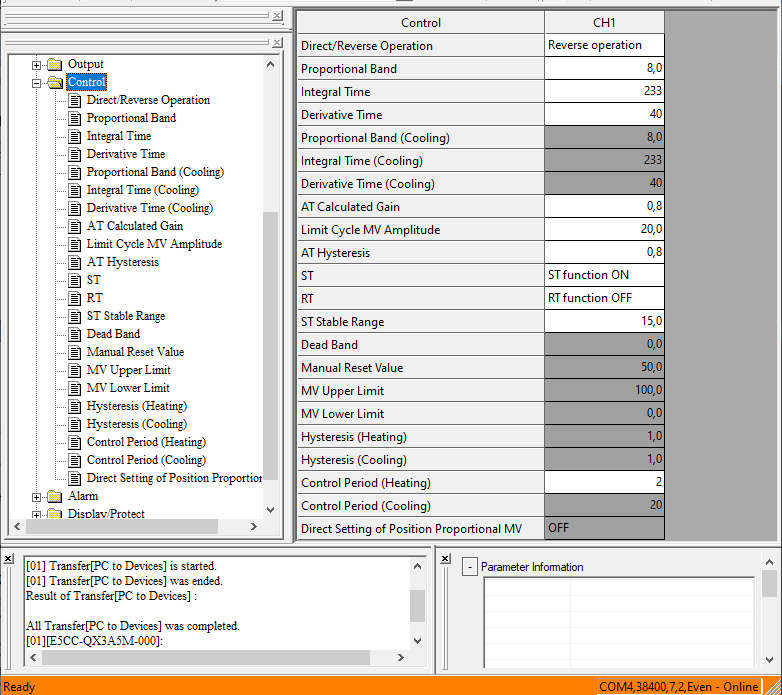Close the top docked pane

277,15
